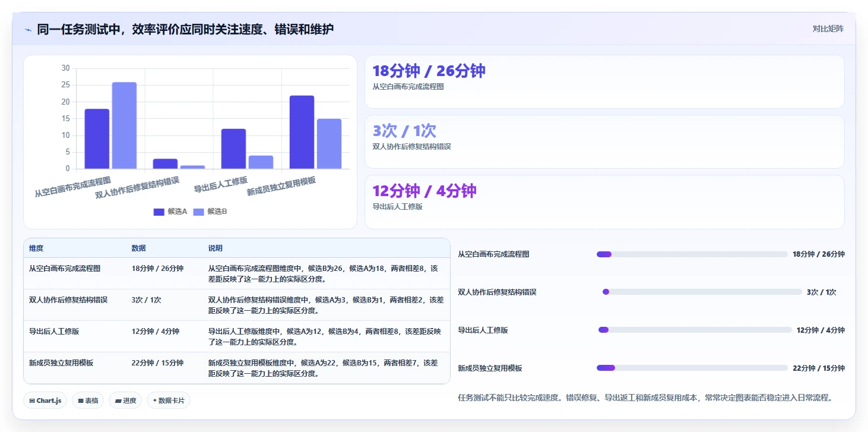Click the 表格 tag pill
Viewport: 868px width, 432px height.
click(88, 401)
